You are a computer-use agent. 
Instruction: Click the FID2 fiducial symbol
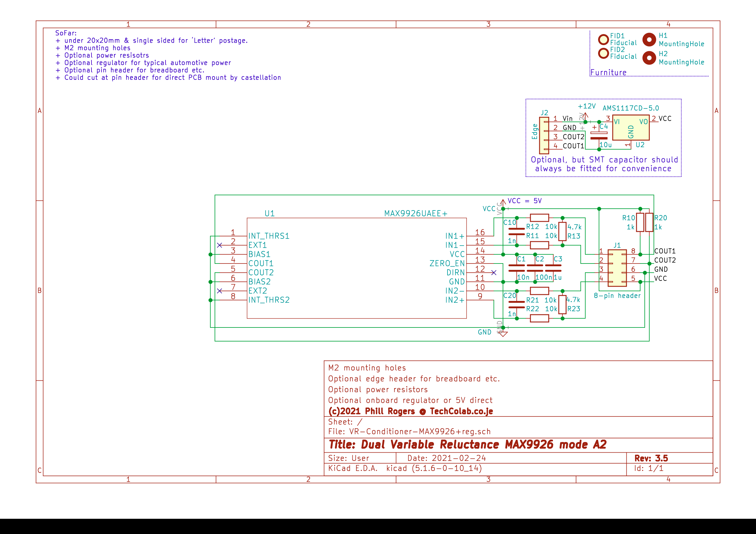click(x=603, y=53)
